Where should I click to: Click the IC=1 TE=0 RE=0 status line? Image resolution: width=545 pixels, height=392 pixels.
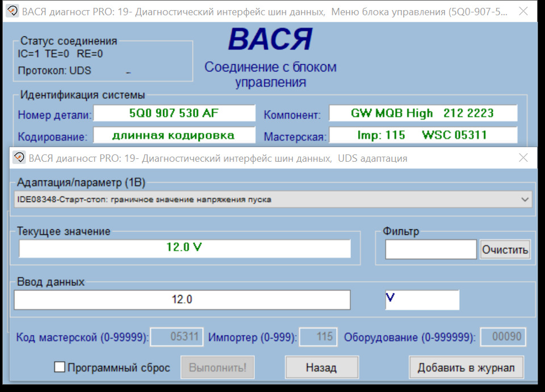click(x=60, y=54)
